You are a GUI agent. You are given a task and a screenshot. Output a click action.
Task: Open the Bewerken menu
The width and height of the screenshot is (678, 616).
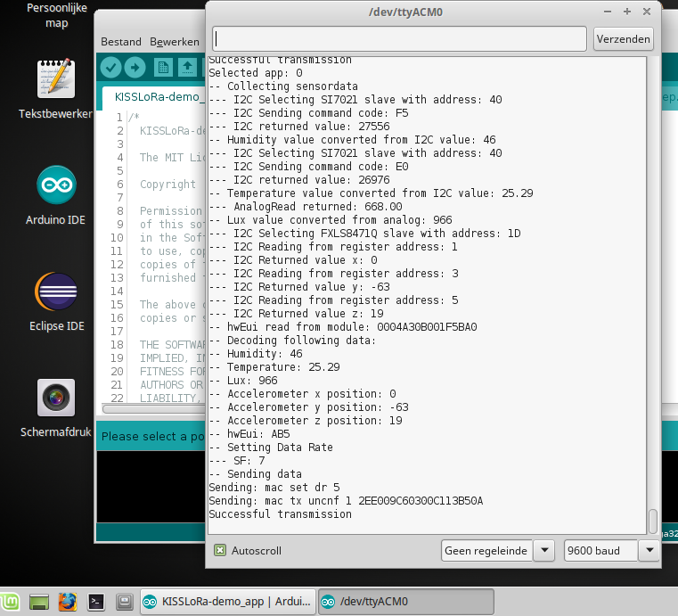point(175,42)
